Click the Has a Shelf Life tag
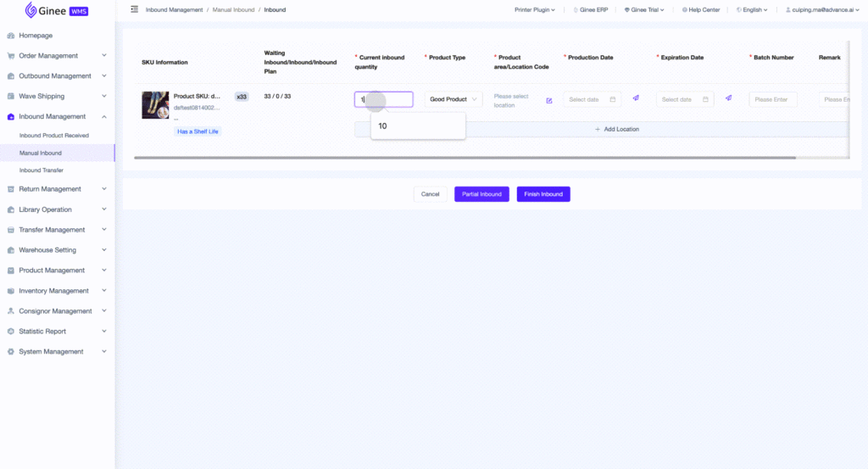Viewport: 868px width, 469px height. 198,131
